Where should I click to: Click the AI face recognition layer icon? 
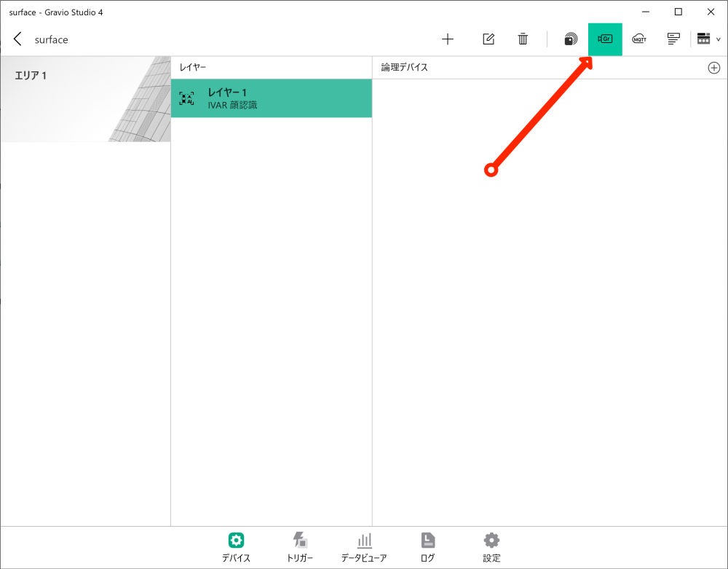(x=186, y=98)
